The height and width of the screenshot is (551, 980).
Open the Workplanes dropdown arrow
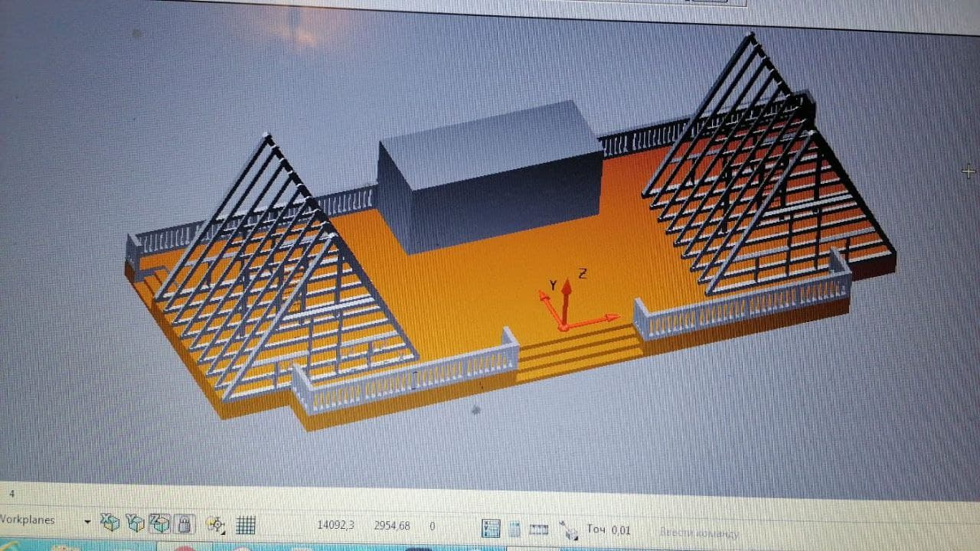pos(87,522)
